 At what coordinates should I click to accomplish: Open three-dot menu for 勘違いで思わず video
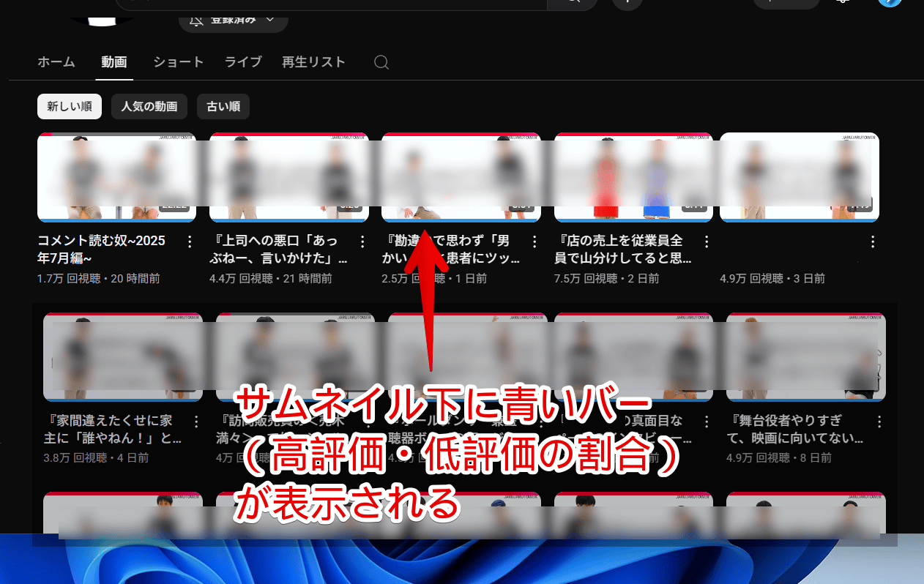click(534, 242)
